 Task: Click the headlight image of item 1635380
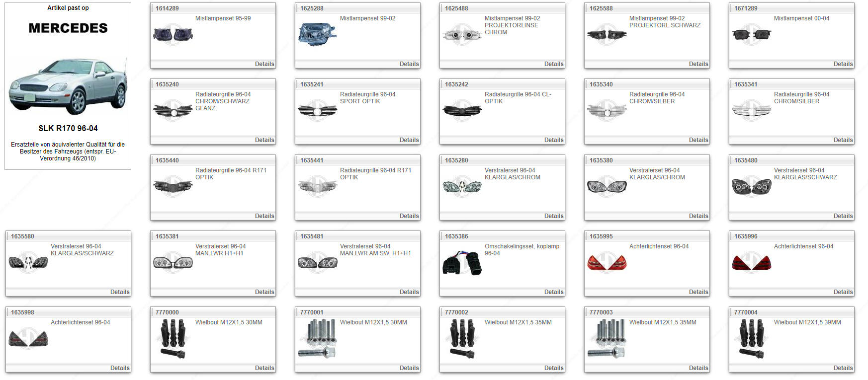(607, 187)
